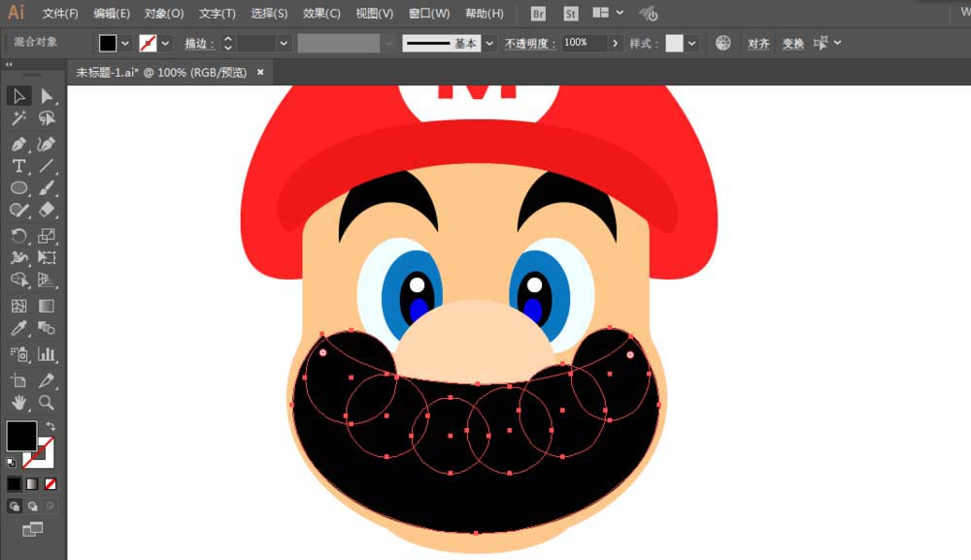The width and height of the screenshot is (971, 560).
Task: Select the Warp tool
Action: click(x=18, y=257)
